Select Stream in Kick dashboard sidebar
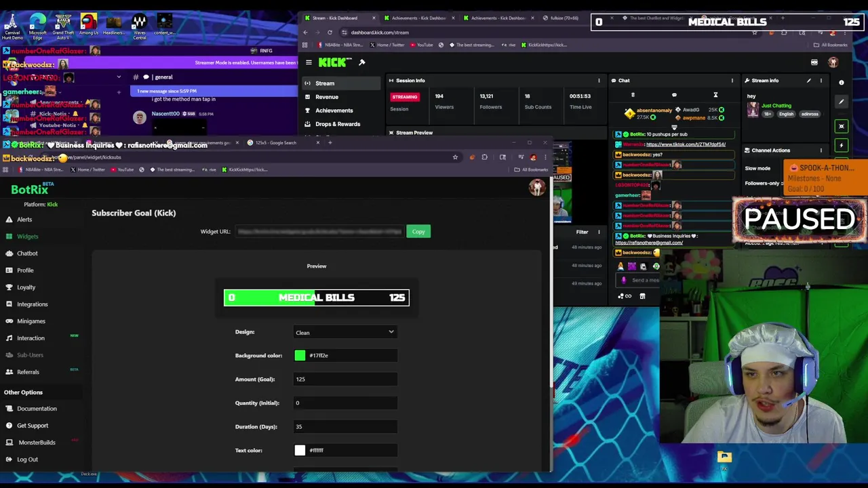 coord(340,83)
